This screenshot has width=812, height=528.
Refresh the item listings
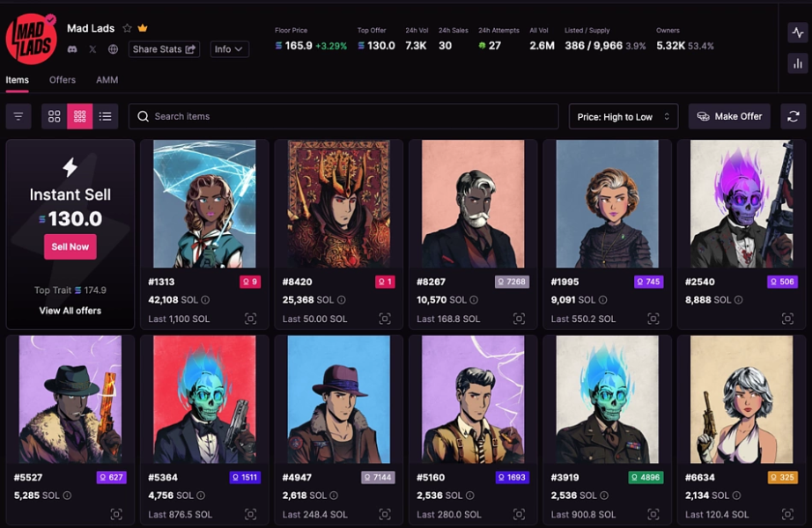[x=793, y=116]
